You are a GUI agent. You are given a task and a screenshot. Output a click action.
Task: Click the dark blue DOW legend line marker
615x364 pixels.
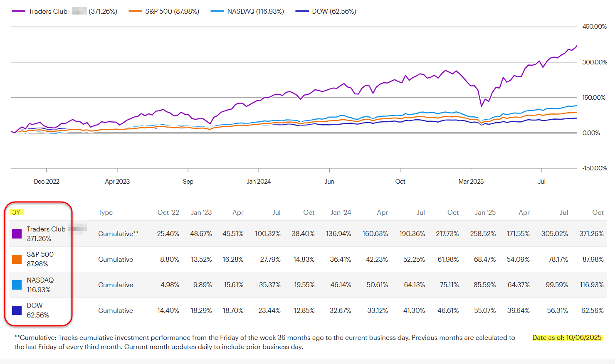coord(302,12)
